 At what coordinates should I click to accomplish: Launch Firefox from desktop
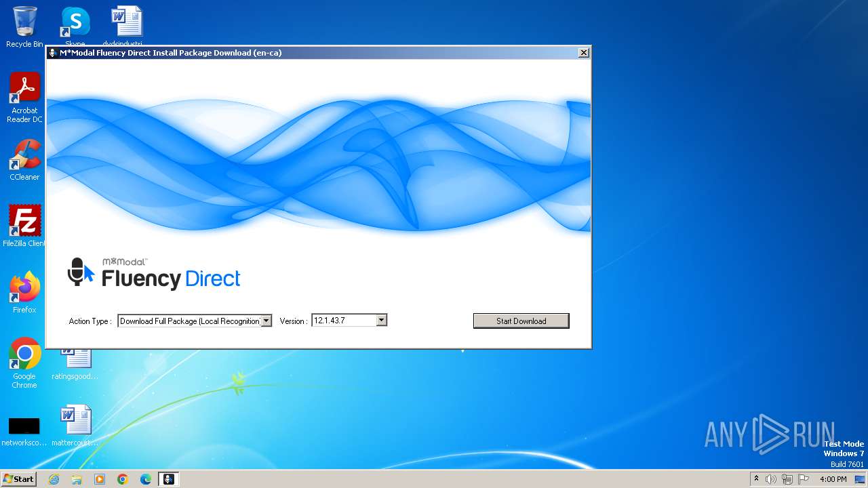[24, 293]
